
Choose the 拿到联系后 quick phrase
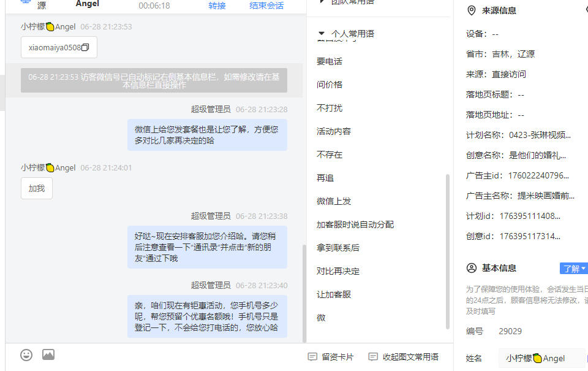[x=338, y=248]
